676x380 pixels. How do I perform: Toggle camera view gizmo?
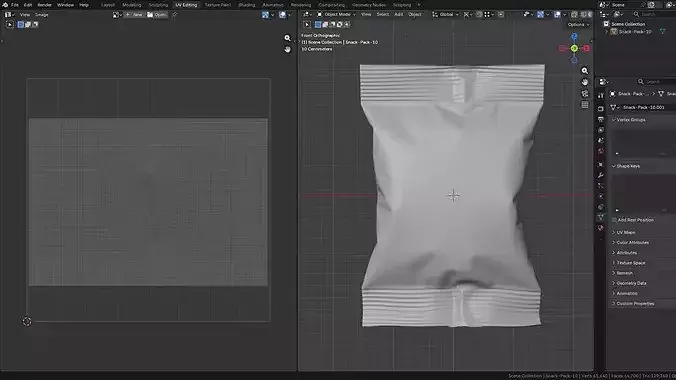click(x=585, y=94)
